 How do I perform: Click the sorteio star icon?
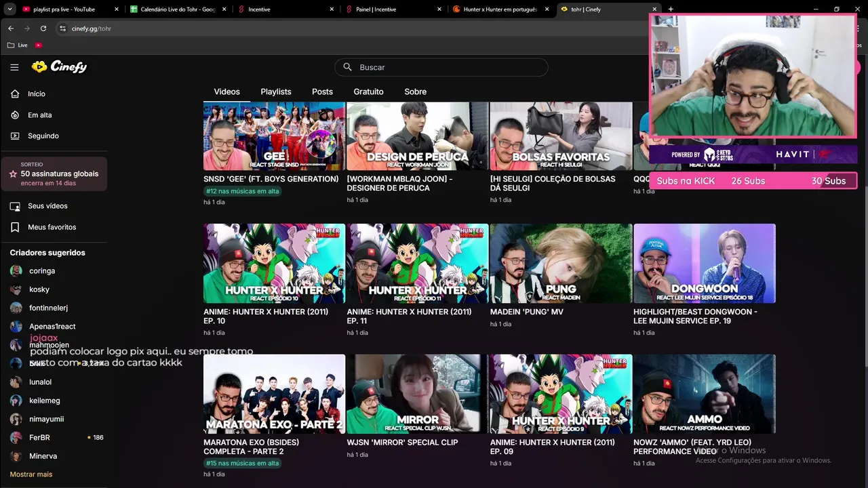(x=13, y=174)
